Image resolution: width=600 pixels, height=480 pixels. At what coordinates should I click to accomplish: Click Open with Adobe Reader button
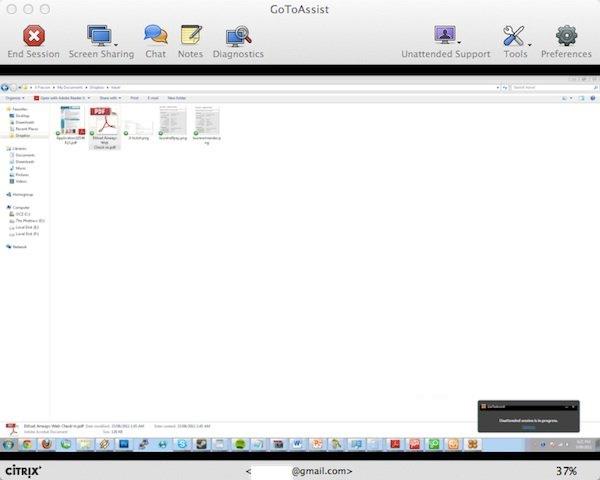pyautogui.click(x=59, y=98)
